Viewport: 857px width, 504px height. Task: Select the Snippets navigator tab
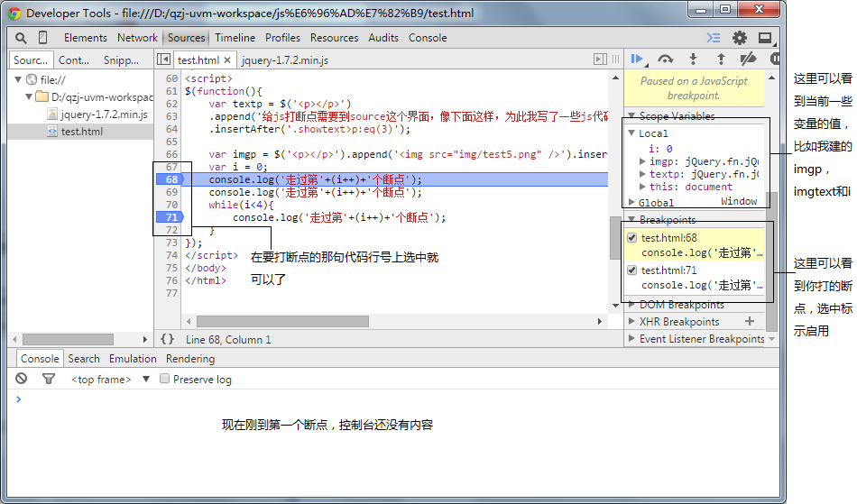[122, 60]
